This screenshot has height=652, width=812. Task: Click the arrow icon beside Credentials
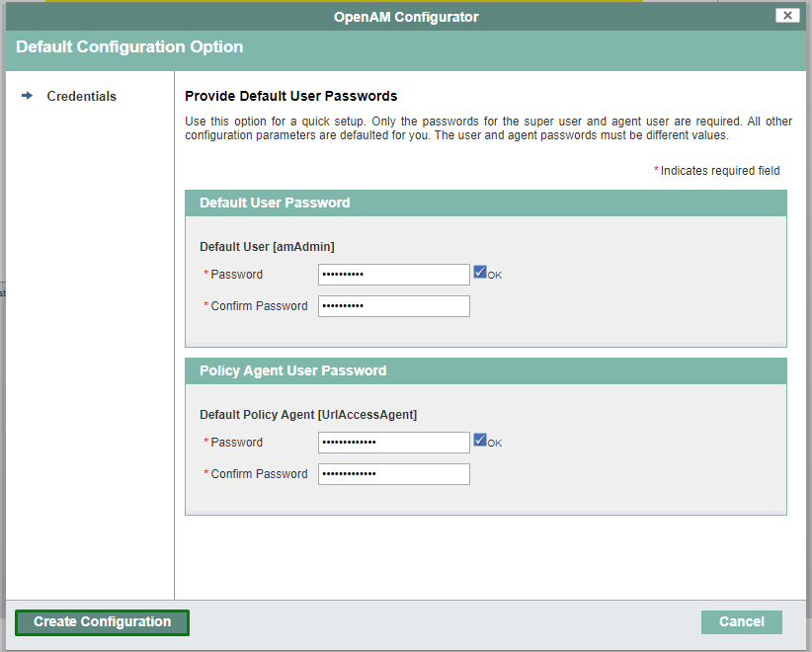[27, 96]
